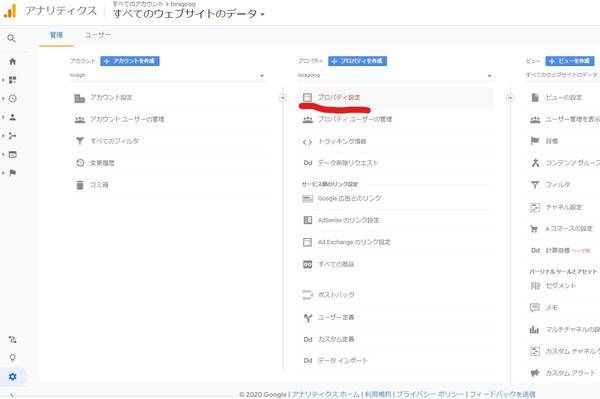The height and width of the screenshot is (399, 600).
Task: Click the Ad Exchange link settings icon
Action: (x=308, y=242)
